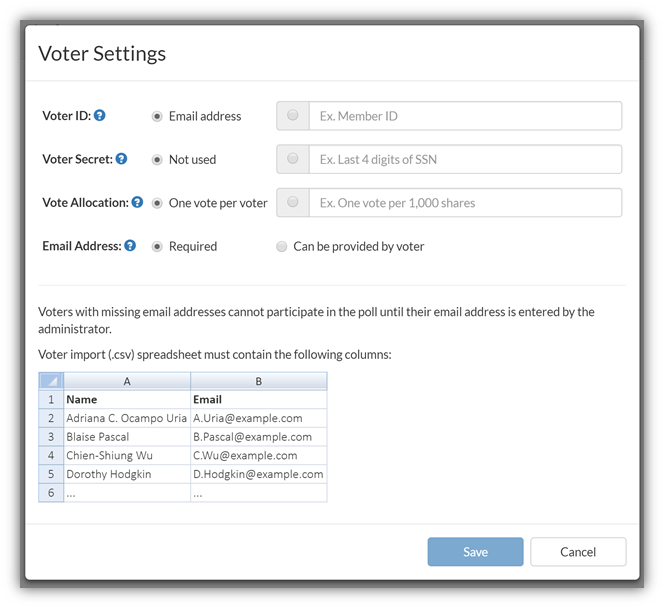This screenshot has width=664, height=608.
Task: Select the Email address radio button
Action: coord(157,116)
